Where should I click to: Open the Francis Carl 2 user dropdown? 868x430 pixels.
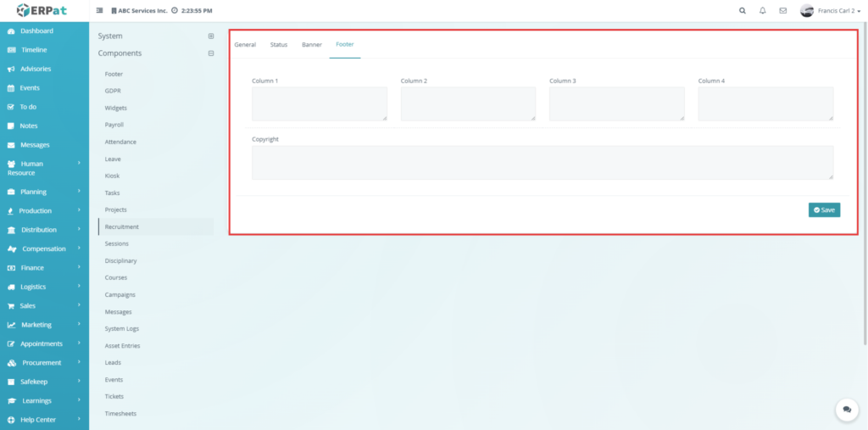pyautogui.click(x=831, y=10)
